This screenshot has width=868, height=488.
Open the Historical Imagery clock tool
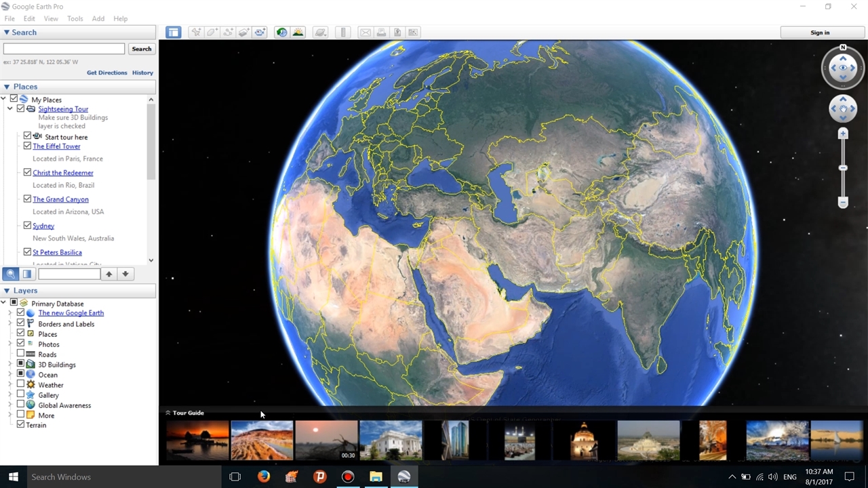coord(281,33)
